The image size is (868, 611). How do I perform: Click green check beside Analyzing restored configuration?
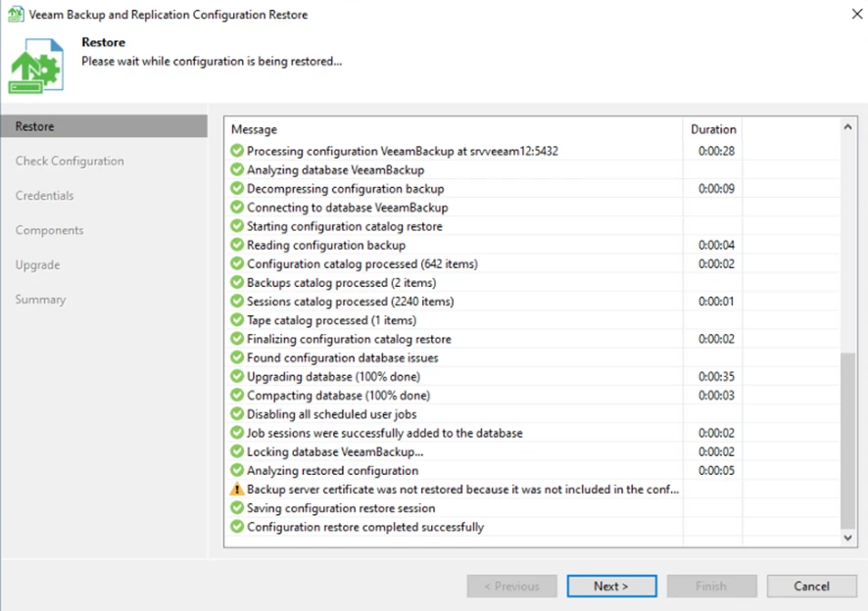pyautogui.click(x=237, y=470)
